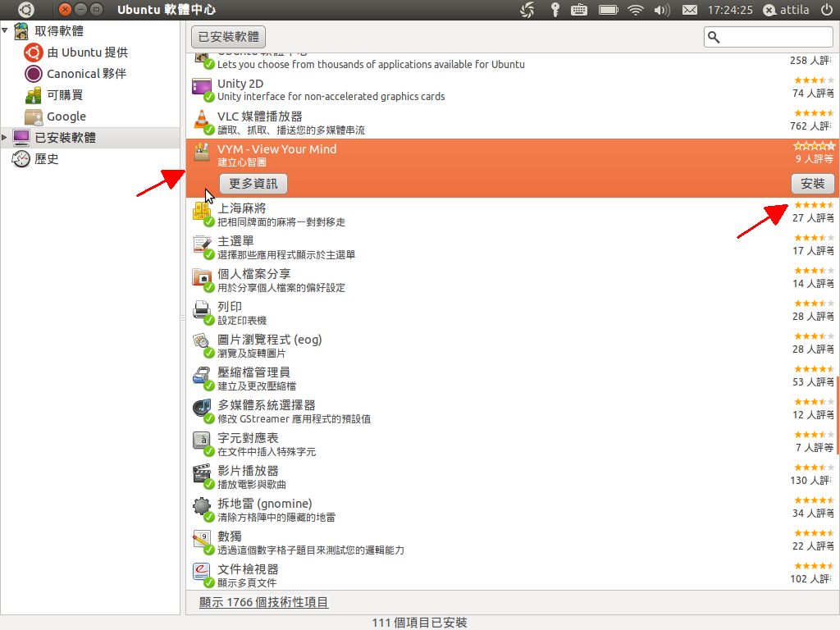
Task: Click the 文件檢視器 document viewer icon
Action: point(202,573)
